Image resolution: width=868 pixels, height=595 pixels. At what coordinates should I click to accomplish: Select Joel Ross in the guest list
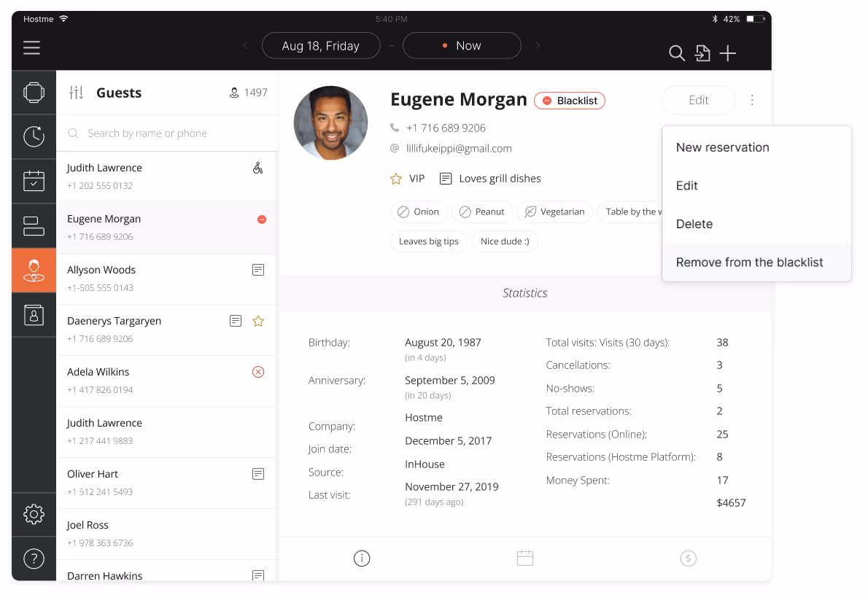point(166,534)
